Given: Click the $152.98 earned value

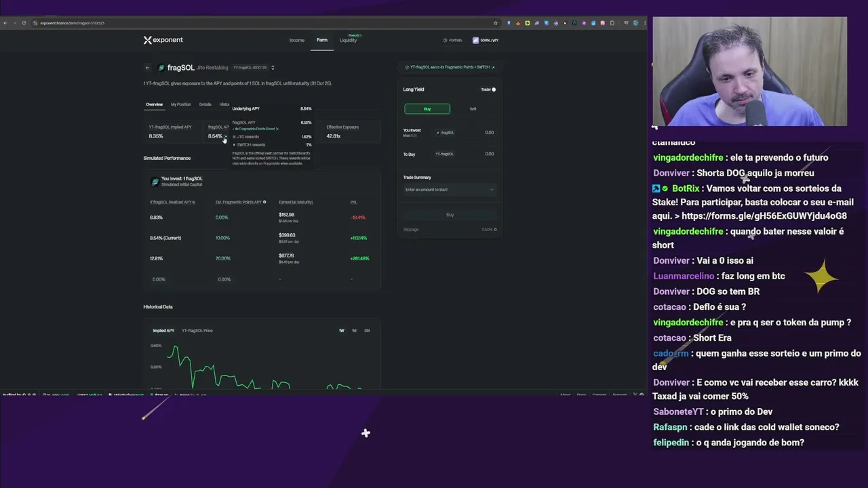Looking at the screenshot, I should coord(286,215).
